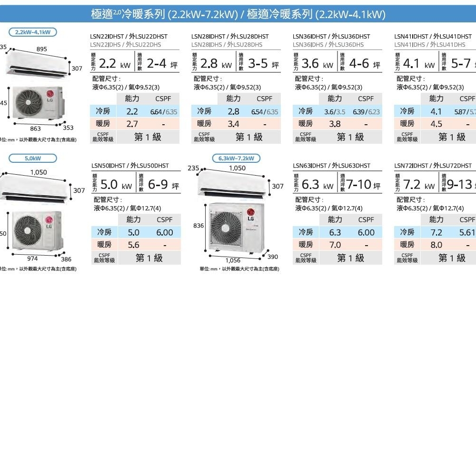The image size is (476, 476).
Task: Click model name LSN28IDHST / 外LSU28DHST
Action: [230, 37]
